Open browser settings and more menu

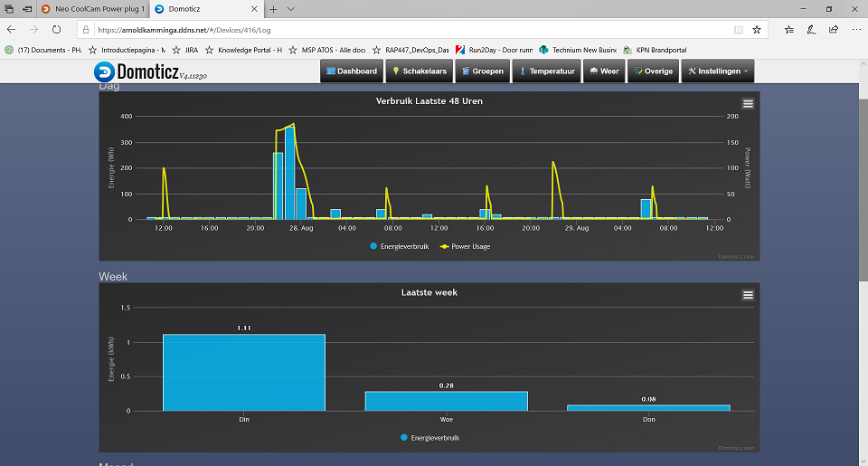coord(856,30)
